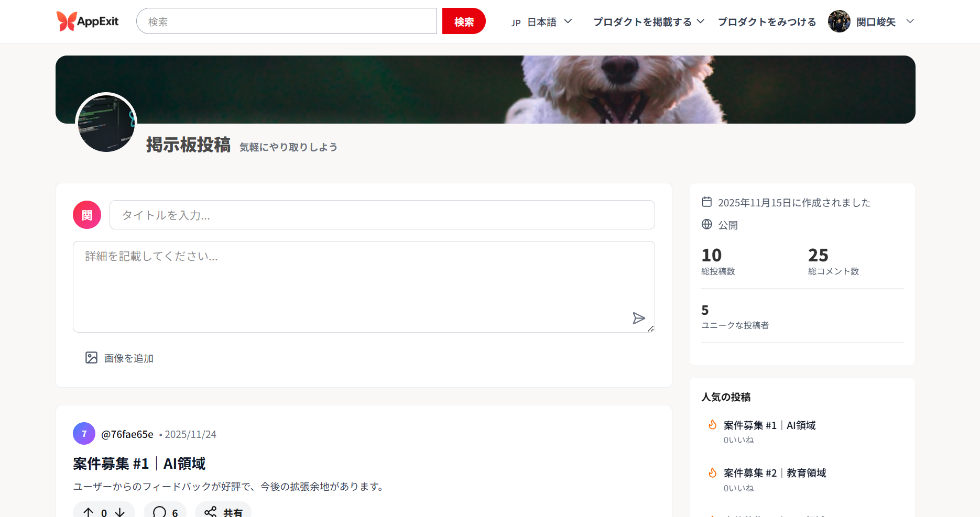Go to プロダクトをみつける
This screenshot has height=517, width=980.
766,22
